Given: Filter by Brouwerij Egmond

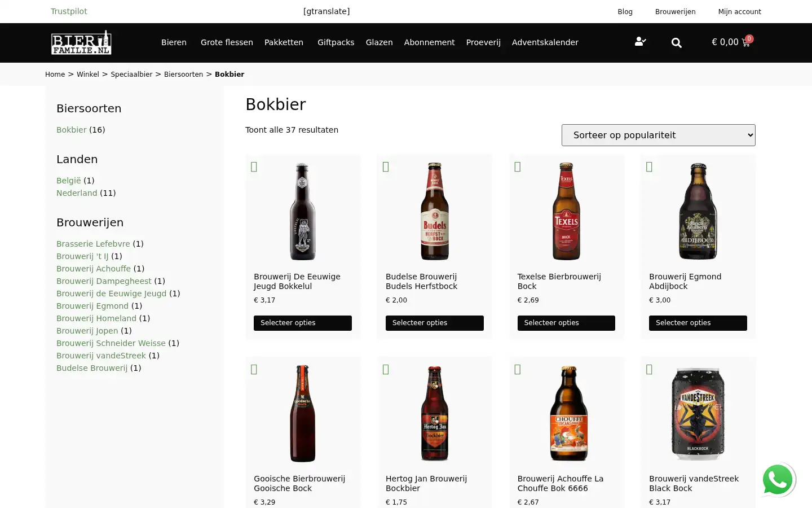Looking at the screenshot, I should [92, 306].
